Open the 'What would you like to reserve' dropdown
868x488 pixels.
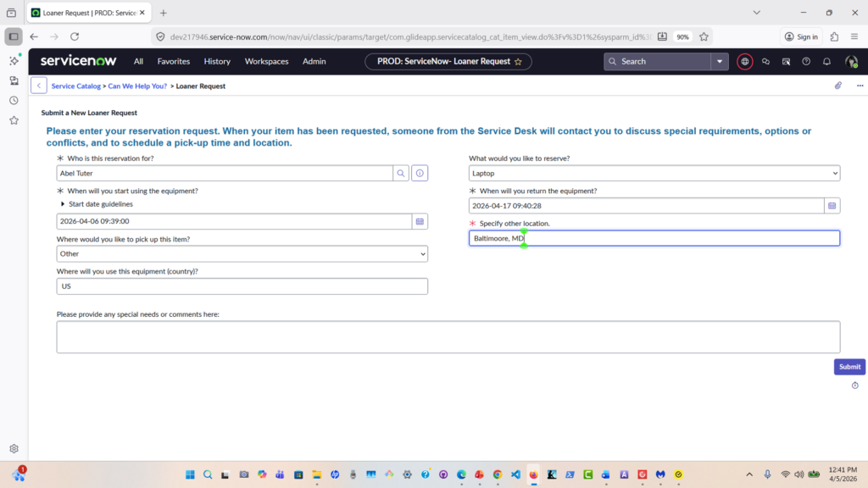pyautogui.click(x=654, y=173)
